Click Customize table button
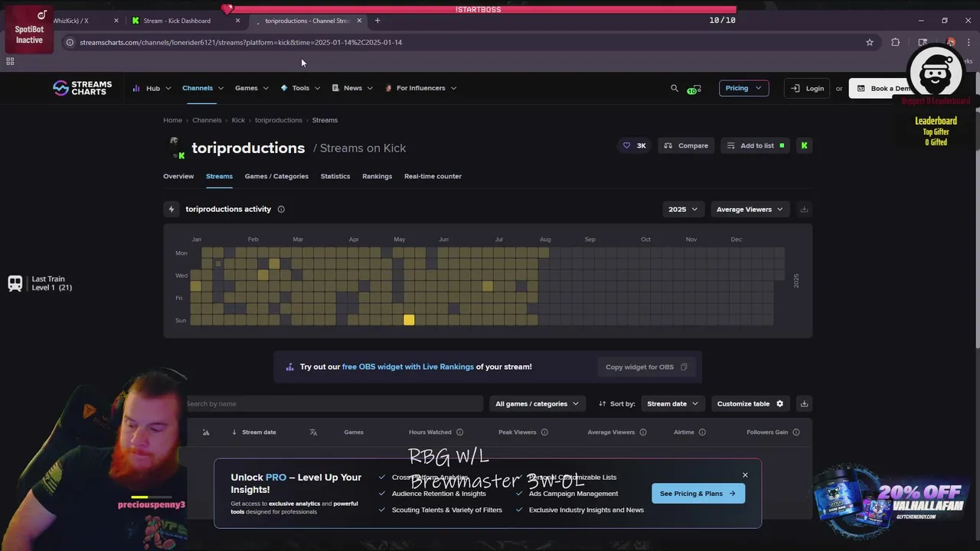 pos(750,403)
